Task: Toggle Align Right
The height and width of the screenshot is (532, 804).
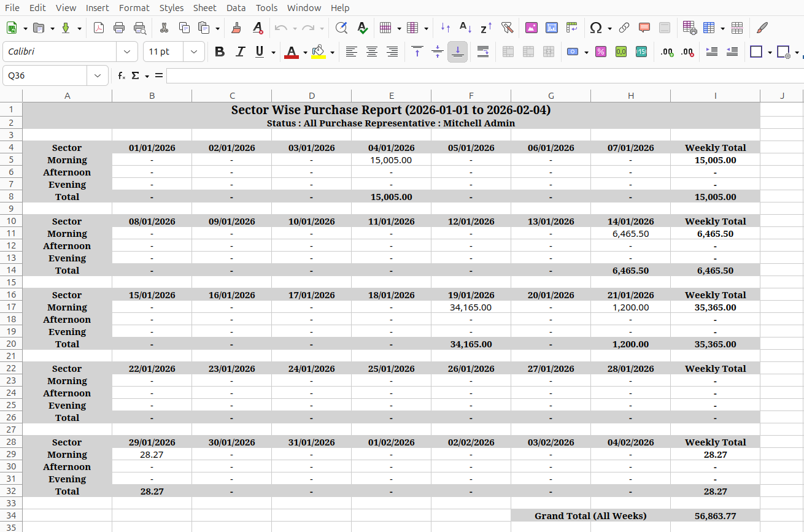Action: [x=392, y=52]
